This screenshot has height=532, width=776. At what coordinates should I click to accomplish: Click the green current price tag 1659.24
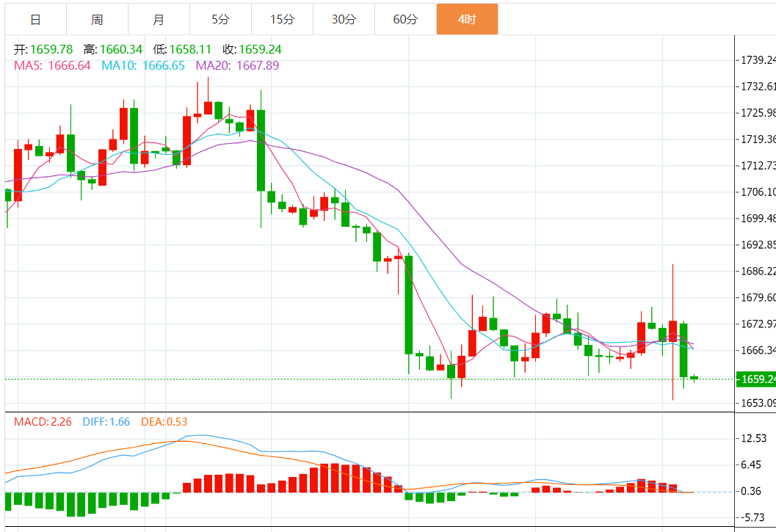pyautogui.click(x=755, y=379)
